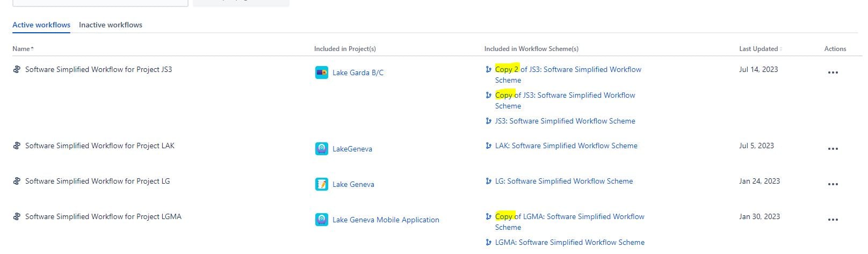Click scheme icon beside Copy 2 of JS3
The width and height of the screenshot is (868, 254).
point(488,69)
